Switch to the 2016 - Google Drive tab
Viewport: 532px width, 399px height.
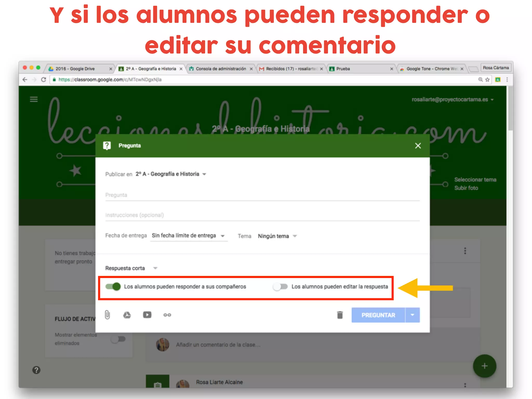(79, 69)
